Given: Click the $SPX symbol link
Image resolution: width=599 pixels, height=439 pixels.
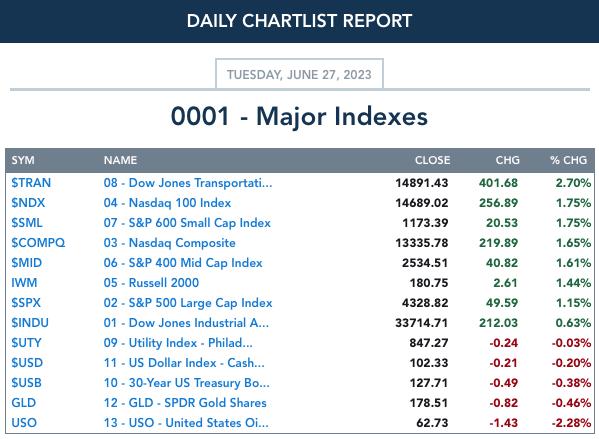Looking at the screenshot, I should 26,303.
